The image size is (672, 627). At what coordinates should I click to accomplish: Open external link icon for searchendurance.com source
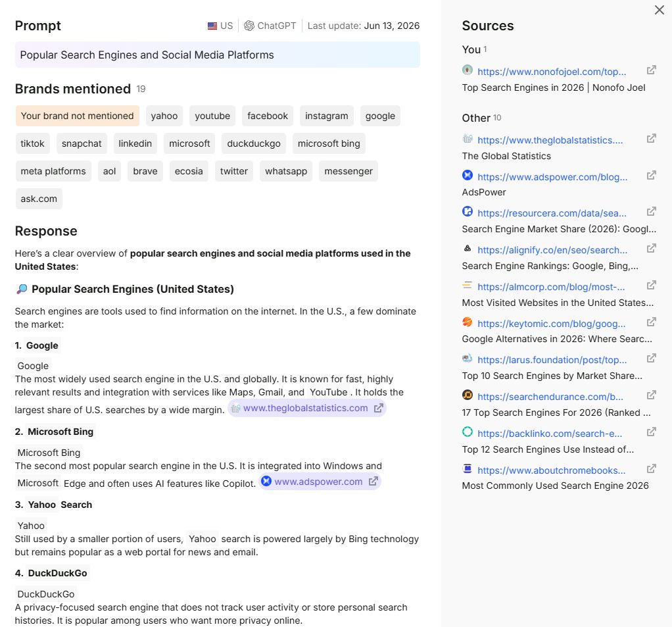click(x=652, y=395)
